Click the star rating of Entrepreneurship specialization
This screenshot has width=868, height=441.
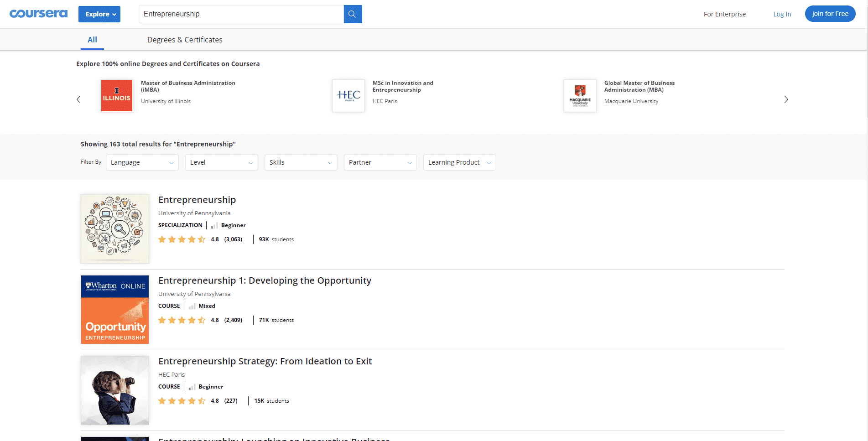click(182, 239)
